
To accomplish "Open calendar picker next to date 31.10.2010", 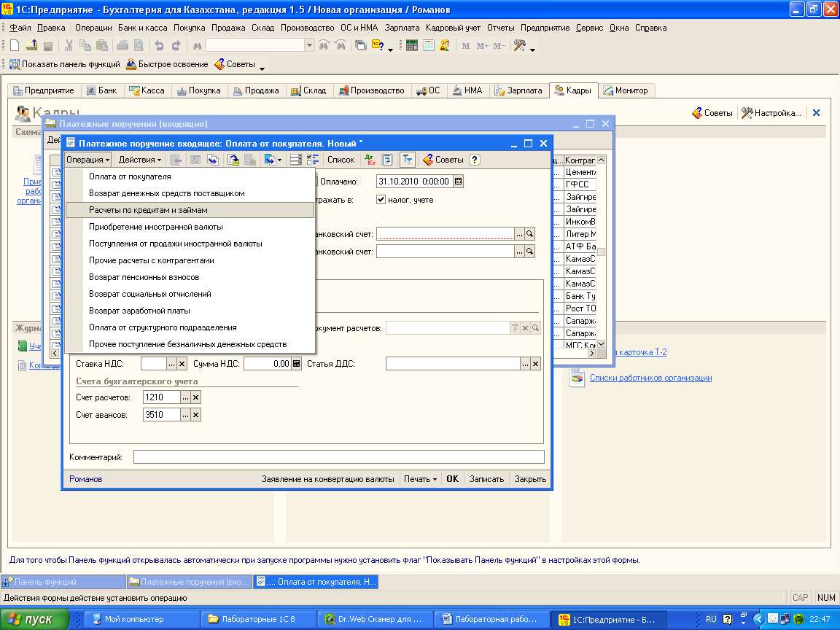I will coord(458,182).
